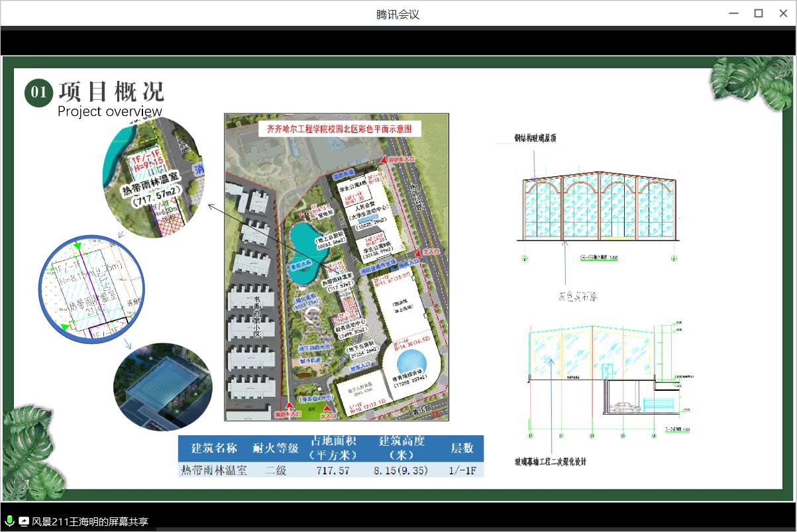Click the 腾讯会议 window title
The image size is (797, 532).
(398, 14)
